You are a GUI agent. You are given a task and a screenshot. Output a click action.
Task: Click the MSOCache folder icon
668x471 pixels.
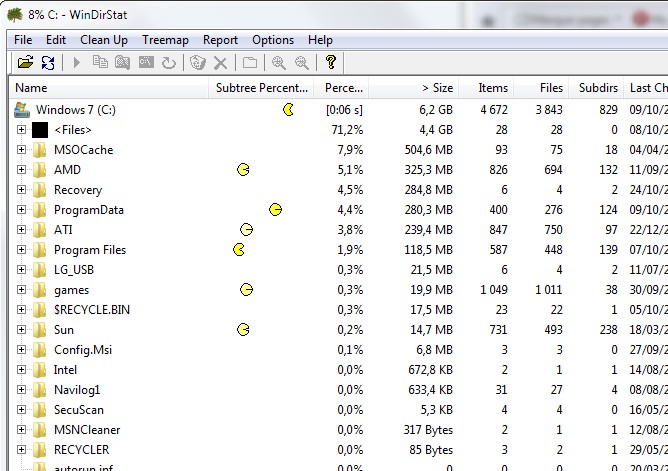tap(40, 150)
